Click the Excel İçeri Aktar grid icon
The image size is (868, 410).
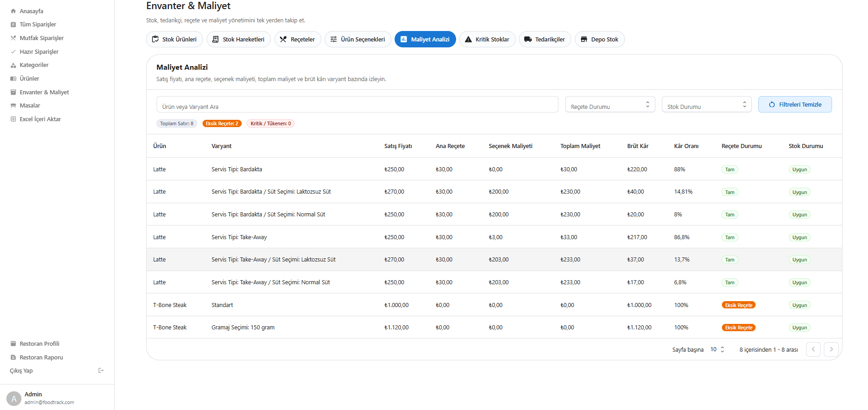pos(13,119)
